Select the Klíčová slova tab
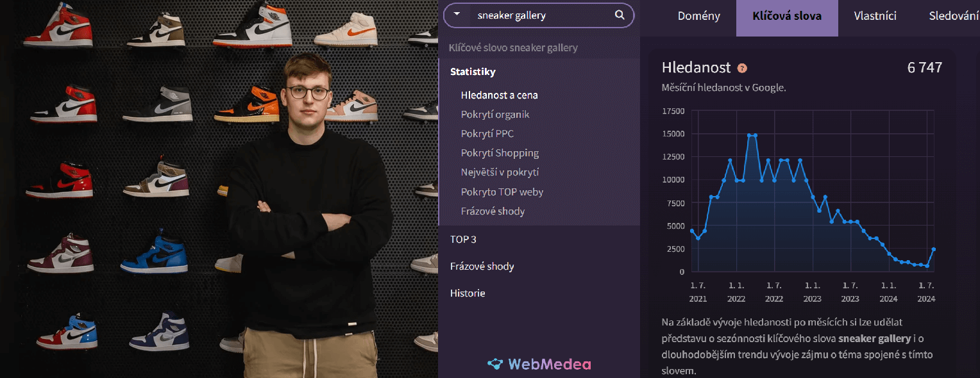The width and height of the screenshot is (980, 378). click(787, 17)
